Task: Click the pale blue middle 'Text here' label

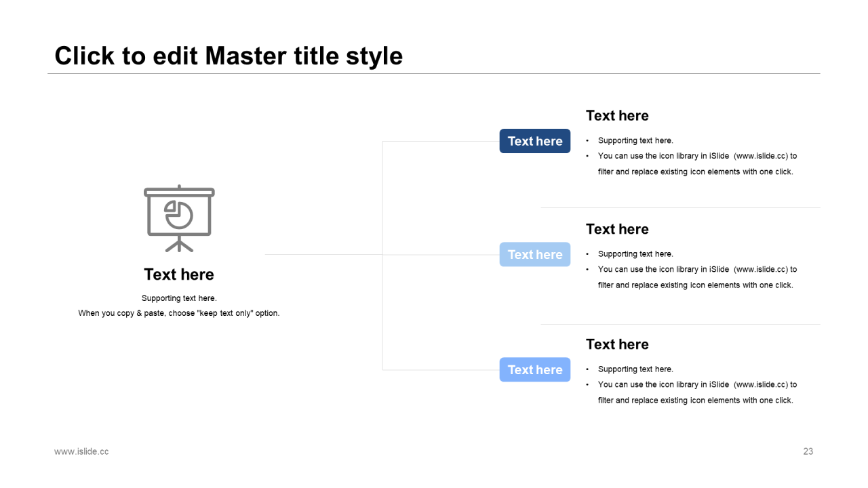Action: coord(535,255)
